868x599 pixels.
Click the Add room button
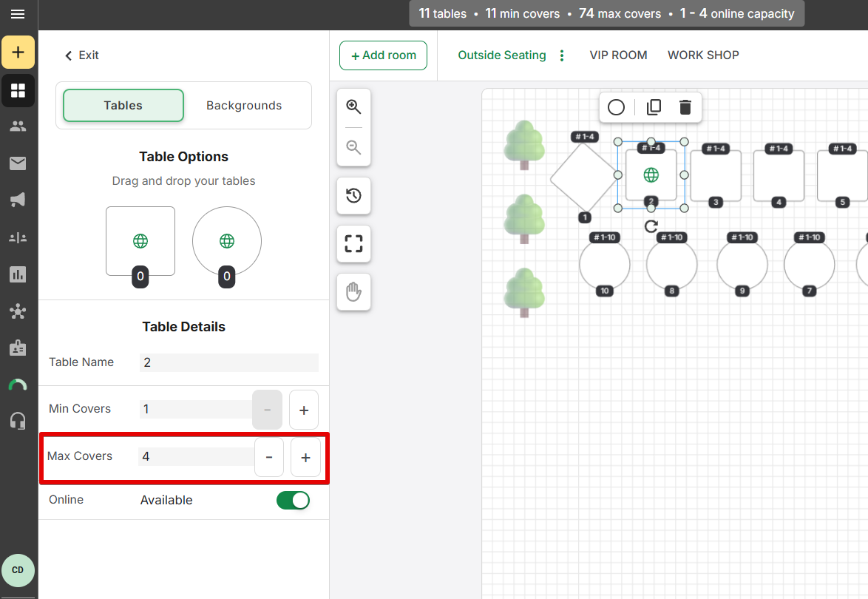point(383,55)
